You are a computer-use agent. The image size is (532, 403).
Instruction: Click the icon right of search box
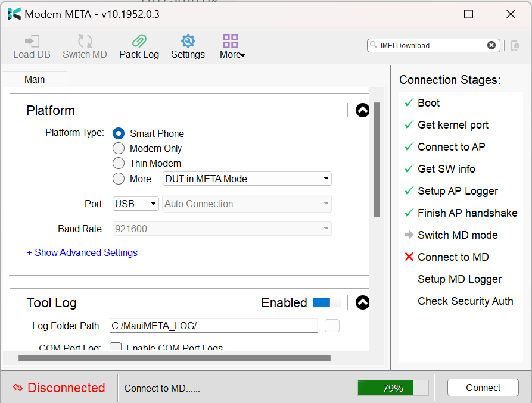click(x=515, y=46)
